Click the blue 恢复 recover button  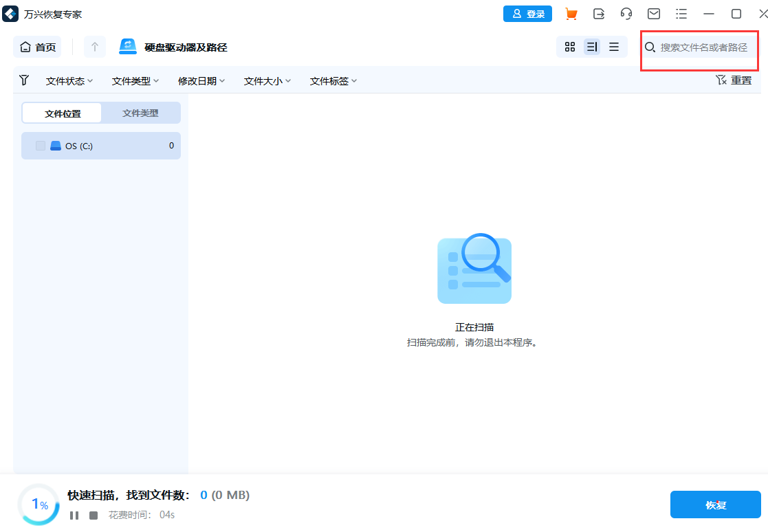pyautogui.click(x=715, y=505)
